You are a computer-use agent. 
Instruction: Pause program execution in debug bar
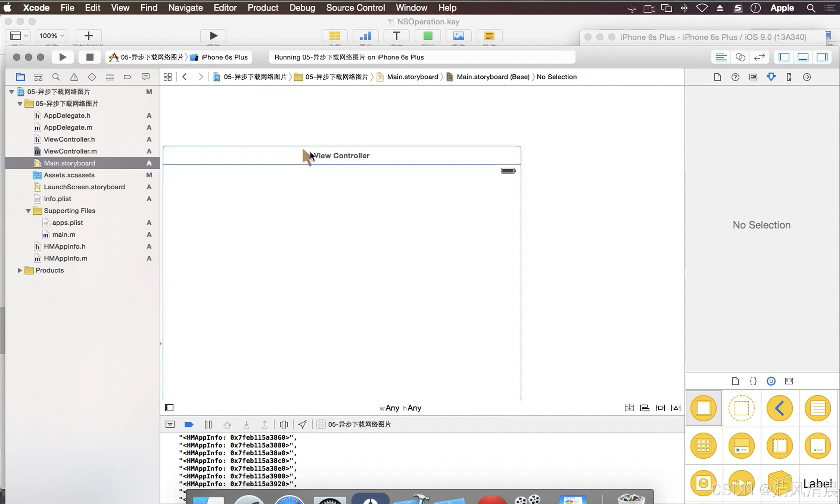208,424
